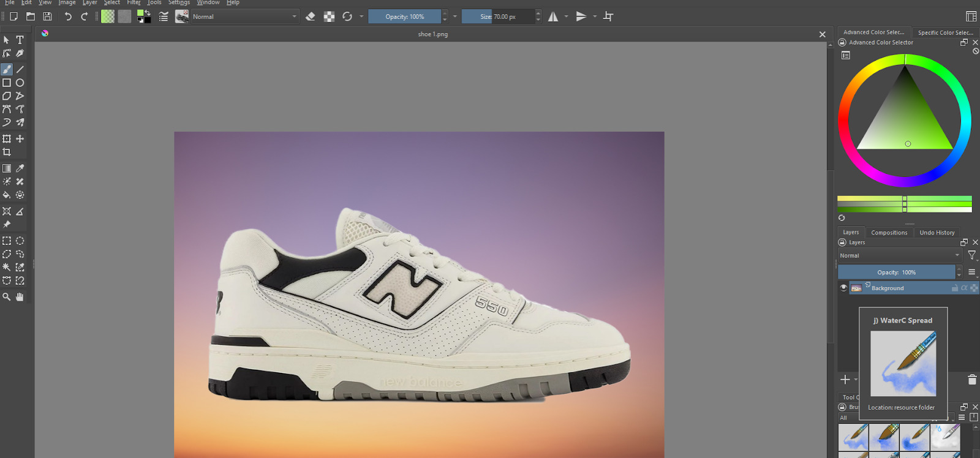Select the Transform tool
Screen dimensions: 980x458
(7, 139)
